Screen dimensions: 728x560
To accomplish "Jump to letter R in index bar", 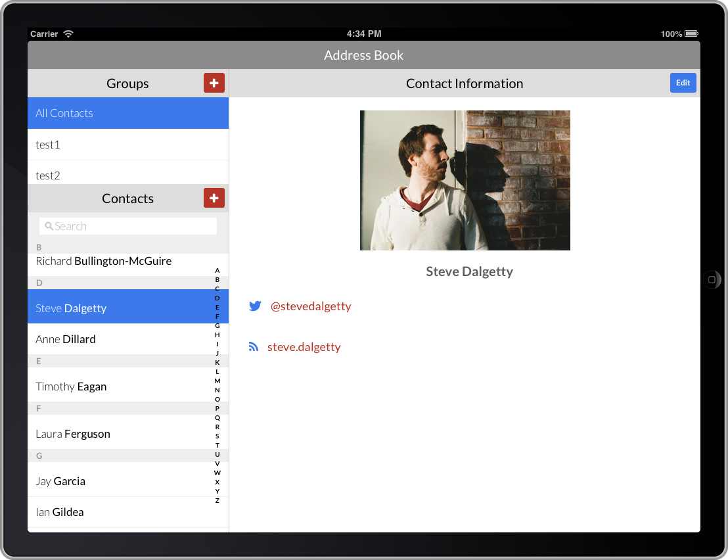I will pyautogui.click(x=217, y=427).
